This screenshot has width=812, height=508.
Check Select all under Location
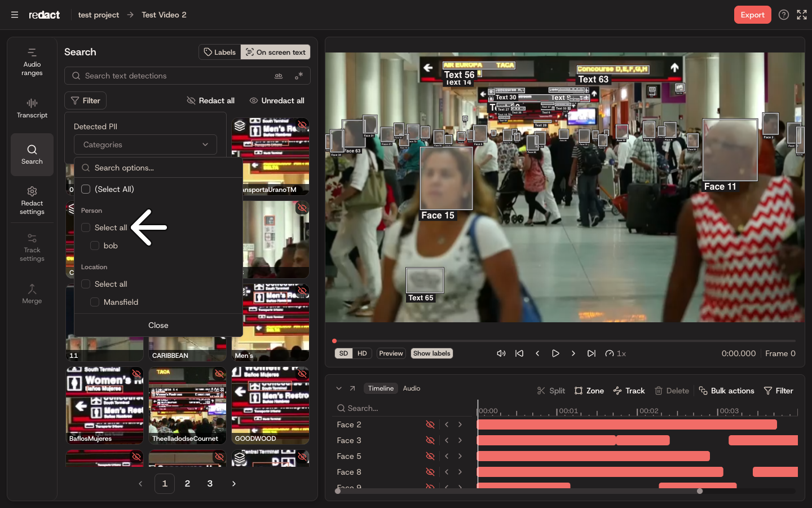86,284
